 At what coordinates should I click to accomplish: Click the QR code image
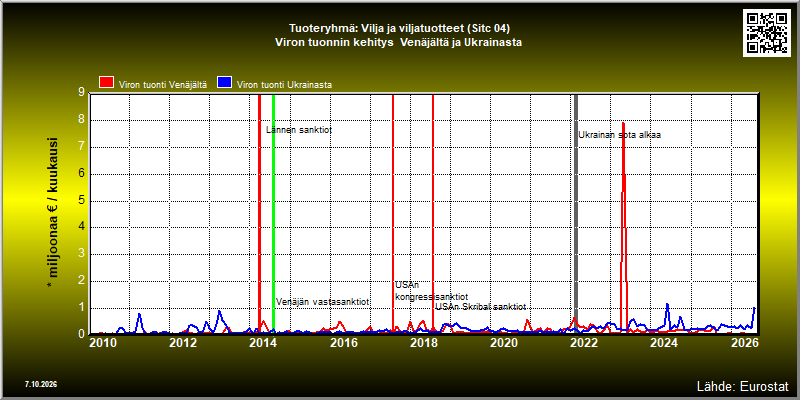[766, 32]
